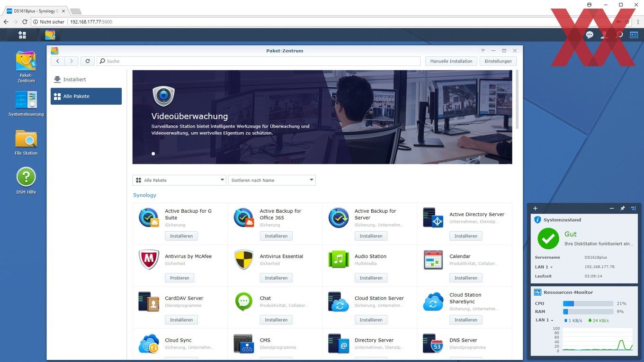Image resolution: width=644 pixels, height=362 pixels.
Task: Click the Paket-Zentrum taskbar icon
Action: [50, 35]
